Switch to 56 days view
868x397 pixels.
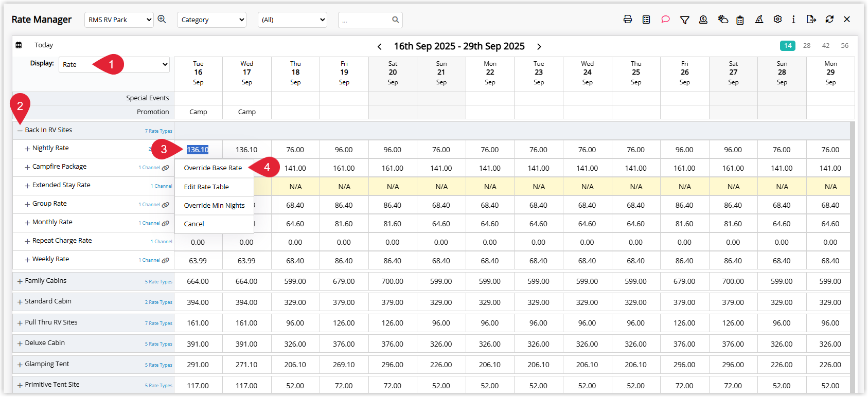(845, 46)
